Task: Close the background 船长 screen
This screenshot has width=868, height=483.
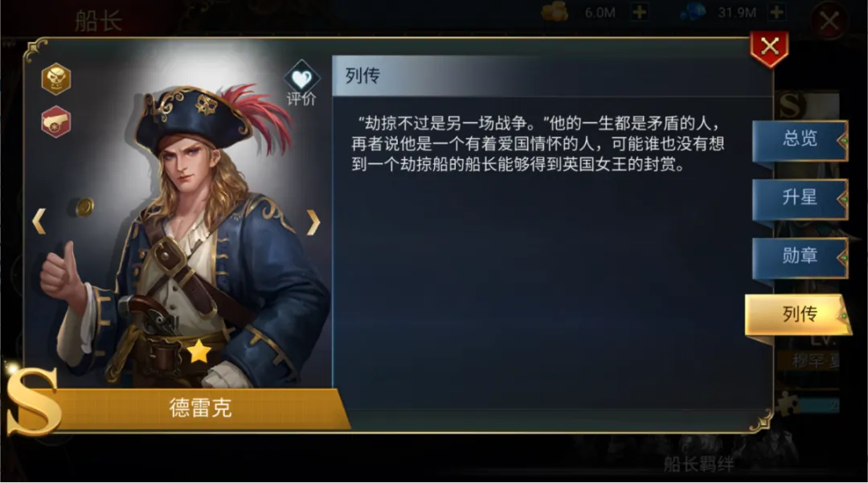Action: pyautogui.click(x=829, y=21)
